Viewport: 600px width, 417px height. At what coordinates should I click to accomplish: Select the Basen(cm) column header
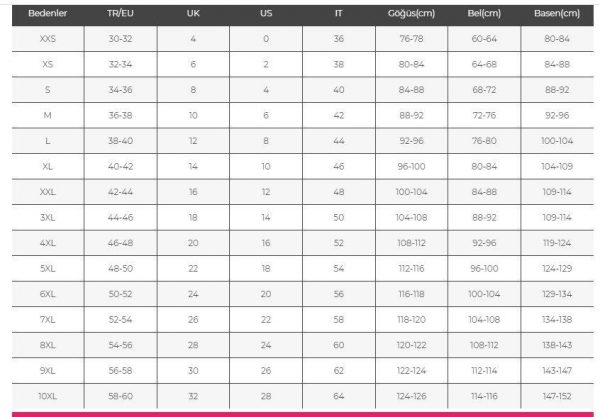tap(557, 13)
